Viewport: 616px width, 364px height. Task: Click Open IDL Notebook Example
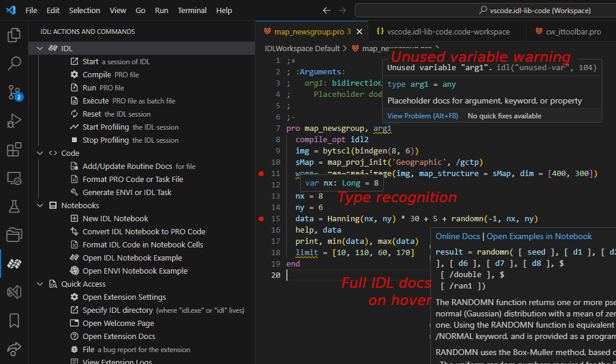click(x=126, y=258)
